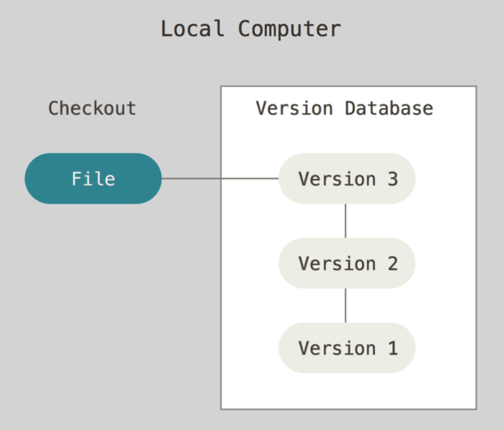Click the line connecting File to Version 3
The height and width of the screenshot is (430, 504).
pos(220,178)
